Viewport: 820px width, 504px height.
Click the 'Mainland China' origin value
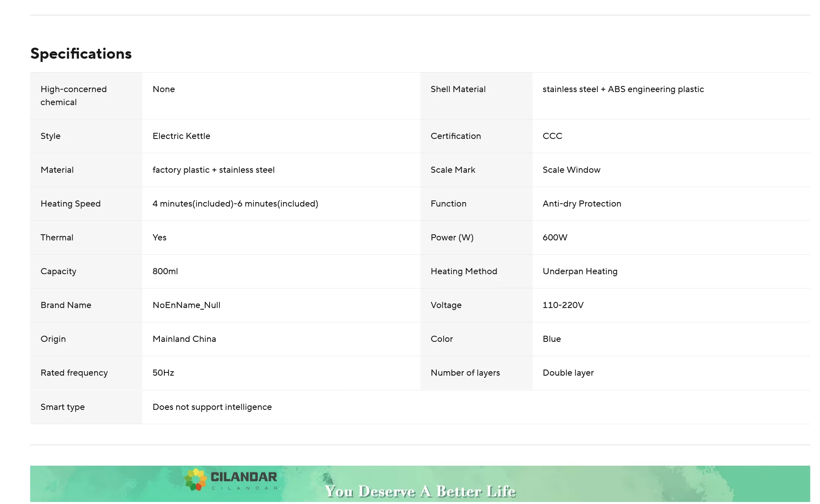pos(184,339)
